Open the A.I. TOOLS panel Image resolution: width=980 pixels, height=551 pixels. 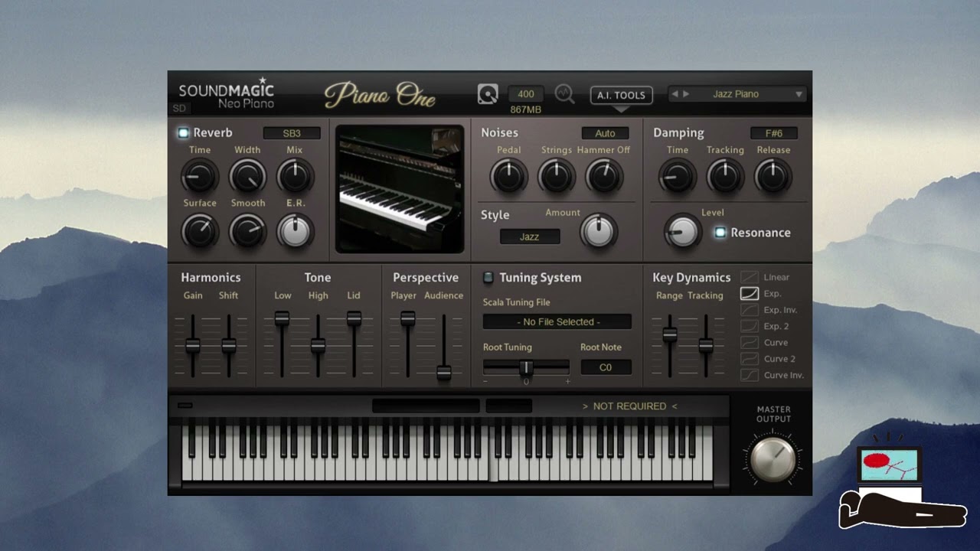[621, 95]
